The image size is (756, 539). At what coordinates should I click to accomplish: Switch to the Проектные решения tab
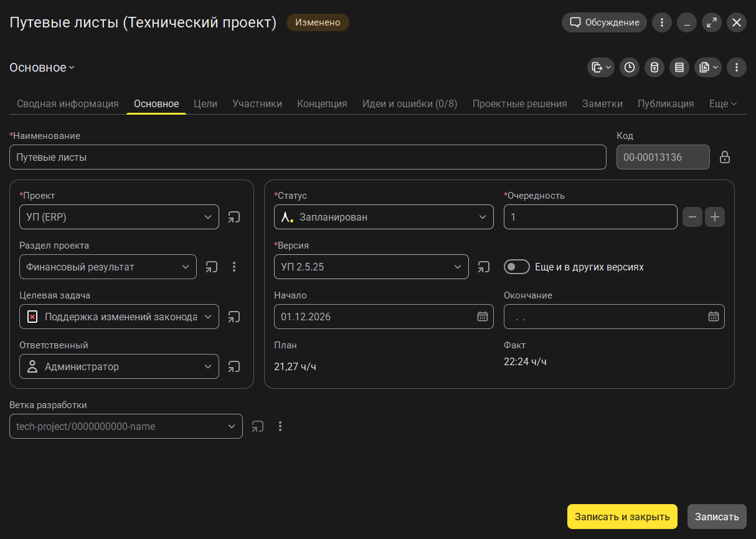(519, 103)
